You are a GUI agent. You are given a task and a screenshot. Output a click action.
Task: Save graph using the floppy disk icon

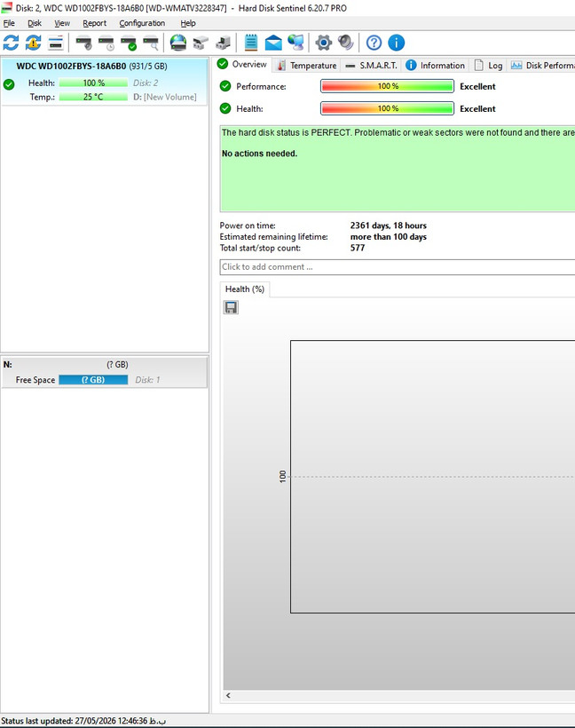[231, 307]
